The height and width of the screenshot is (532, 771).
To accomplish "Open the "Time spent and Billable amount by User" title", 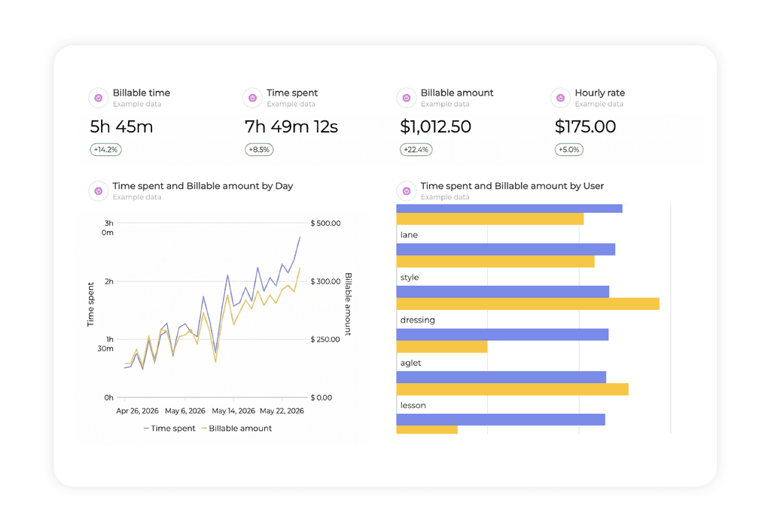I will (512, 186).
